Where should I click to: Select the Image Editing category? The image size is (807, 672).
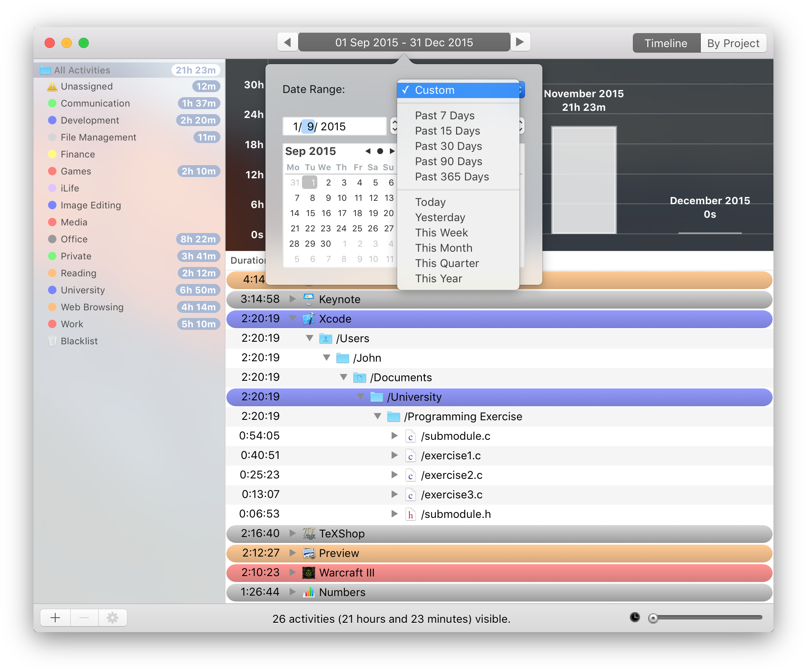click(129, 205)
